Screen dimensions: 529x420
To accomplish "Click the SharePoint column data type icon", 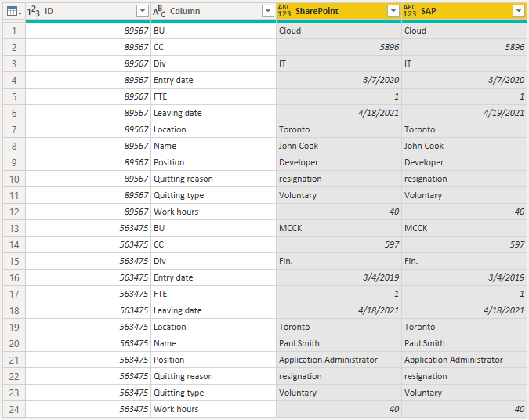I will (x=284, y=11).
